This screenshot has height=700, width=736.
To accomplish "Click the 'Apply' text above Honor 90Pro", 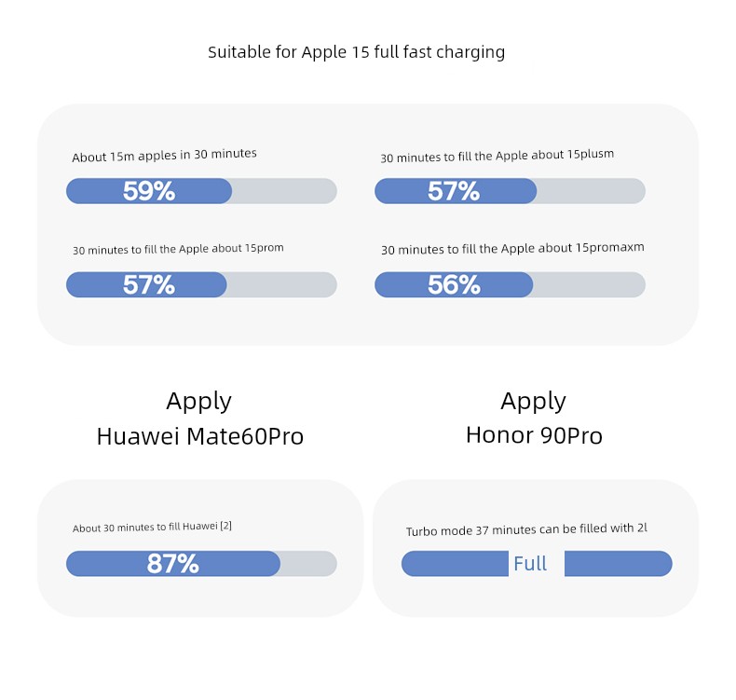I will click(x=533, y=402).
